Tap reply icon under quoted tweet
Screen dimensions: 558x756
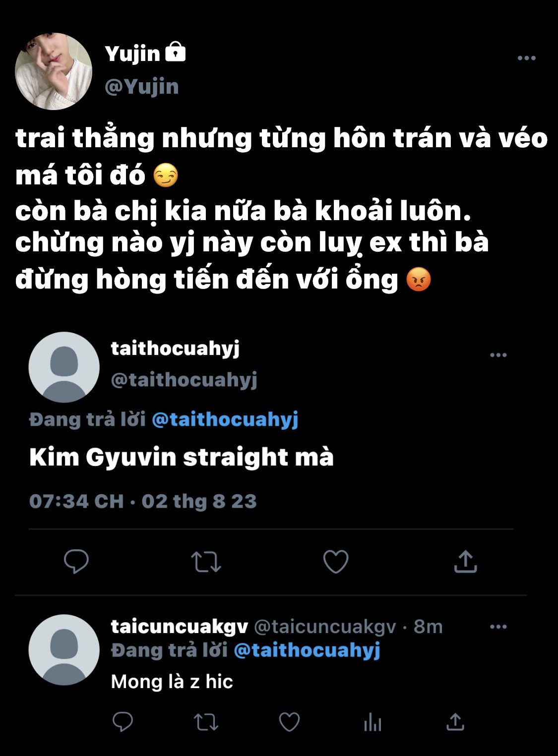[76, 562]
